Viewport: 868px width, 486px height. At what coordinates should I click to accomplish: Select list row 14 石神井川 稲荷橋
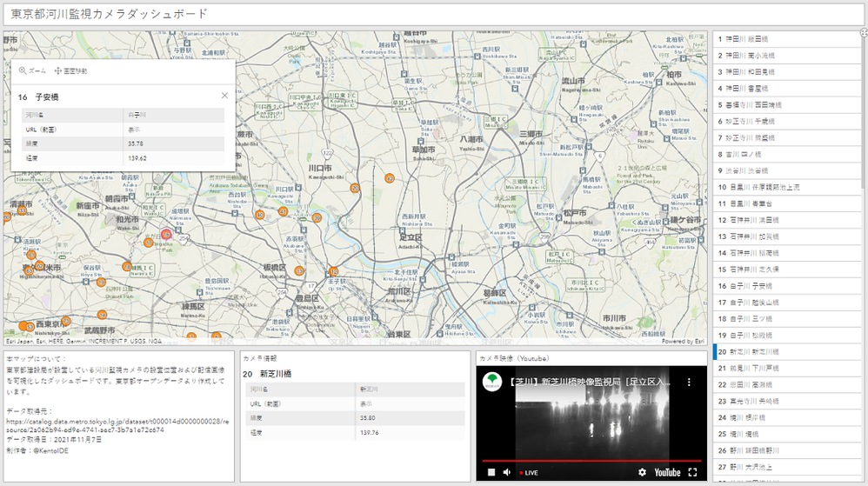click(786, 253)
